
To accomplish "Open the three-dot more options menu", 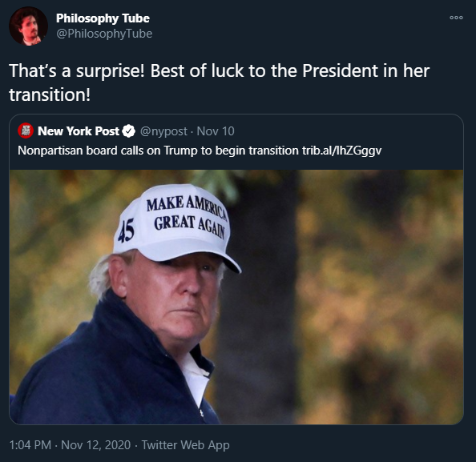I will pyautogui.click(x=456, y=18).
